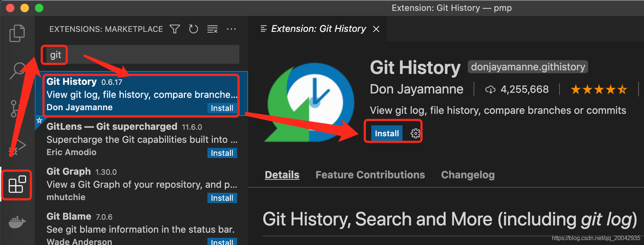This screenshot has height=245, width=644.
Task: Select the Git History extension in list
Action: (141, 95)
